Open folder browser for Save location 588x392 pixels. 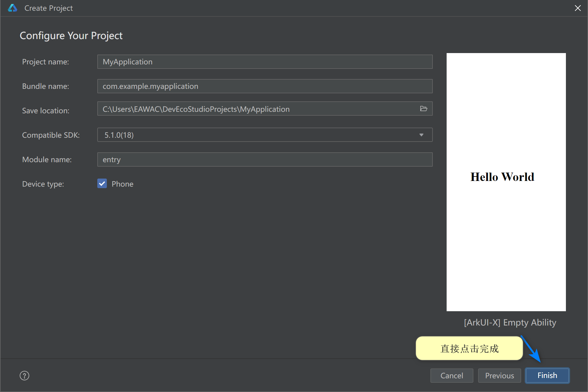tap(423, 109)
